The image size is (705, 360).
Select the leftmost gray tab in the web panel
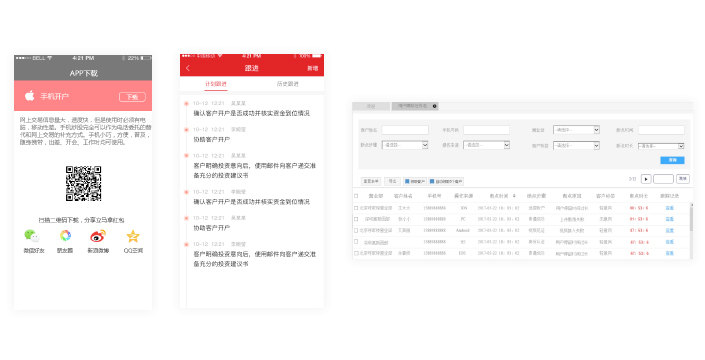(x=371, y=106)
